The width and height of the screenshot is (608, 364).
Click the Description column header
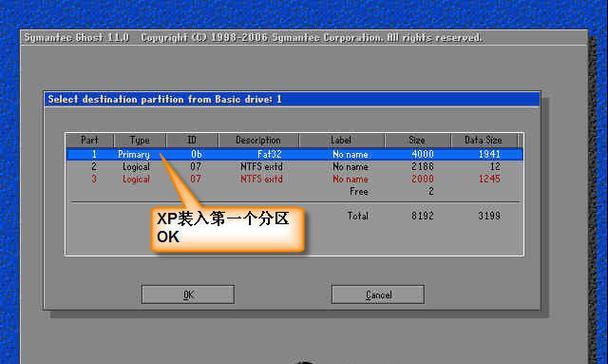(x=258, y=140)
